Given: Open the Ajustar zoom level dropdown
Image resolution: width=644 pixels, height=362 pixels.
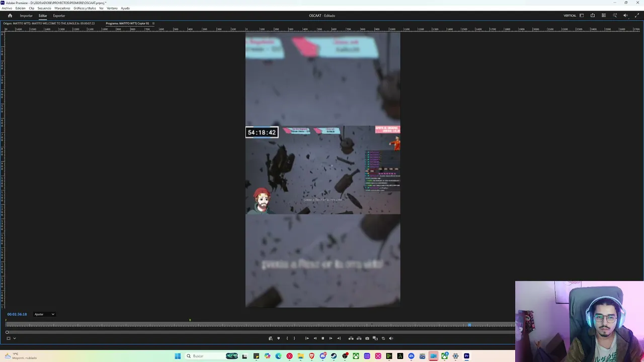Looking at the screenshot, I should pos(44,314).
